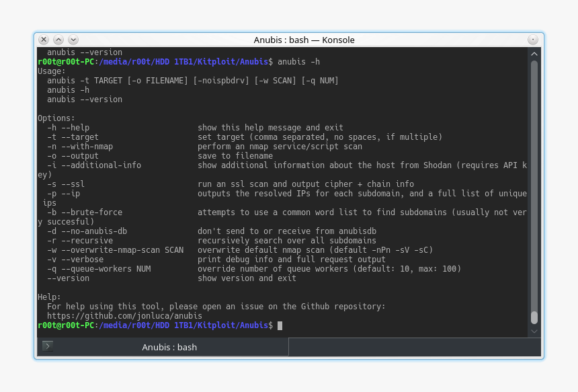The width and height of the screenshot is (578, 392).
Task: Open the GitHub jonluca/anubis repository link
Action: pyautogui.click(x=125, y=315)
